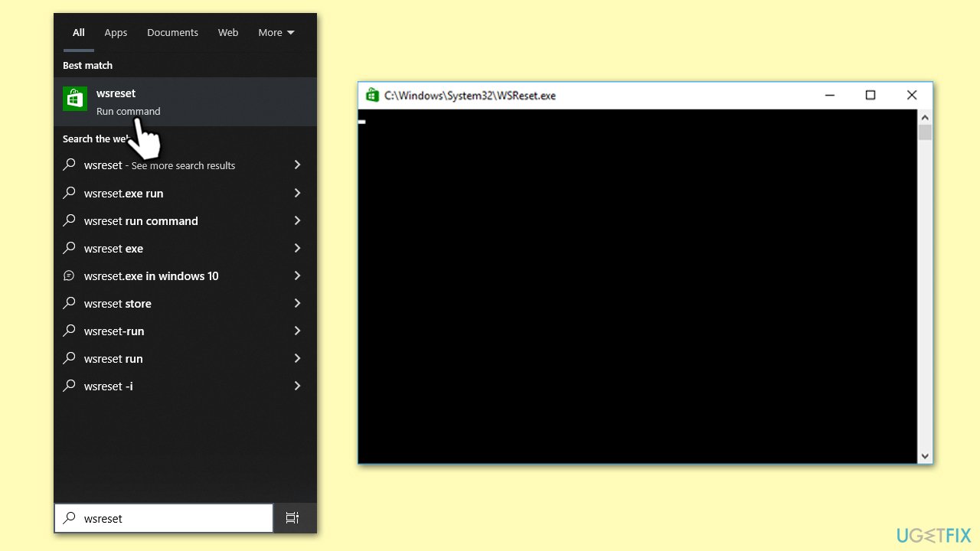
Task: Expand arrow for 'wsreset-run'
Action: (297, 331)
